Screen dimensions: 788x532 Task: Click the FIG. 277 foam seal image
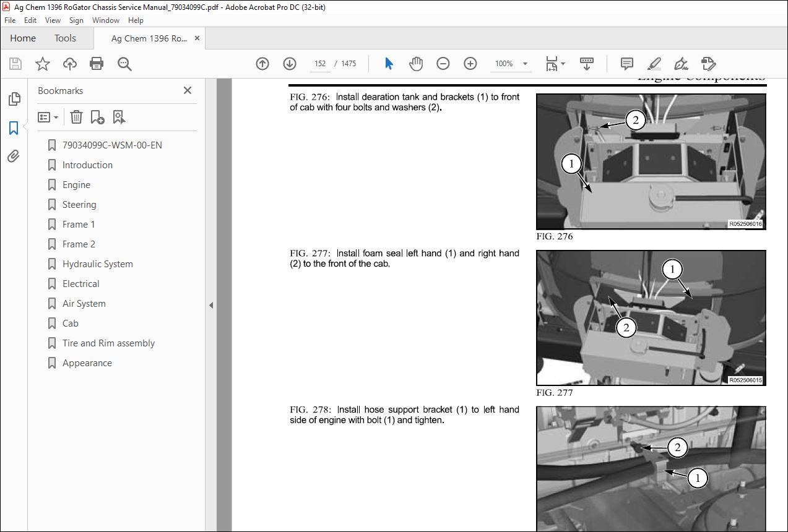[x=651, y=318]
